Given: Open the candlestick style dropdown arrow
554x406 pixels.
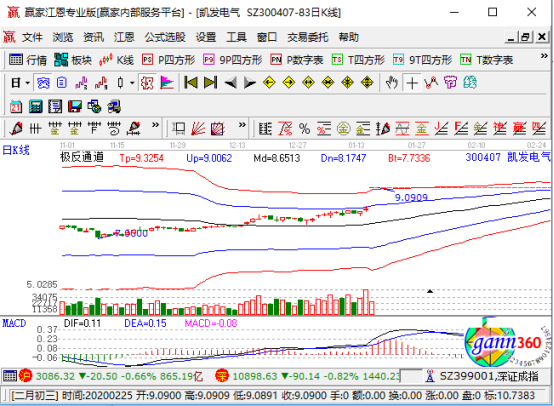Looking at the screenshot, I should pos(132,83).
